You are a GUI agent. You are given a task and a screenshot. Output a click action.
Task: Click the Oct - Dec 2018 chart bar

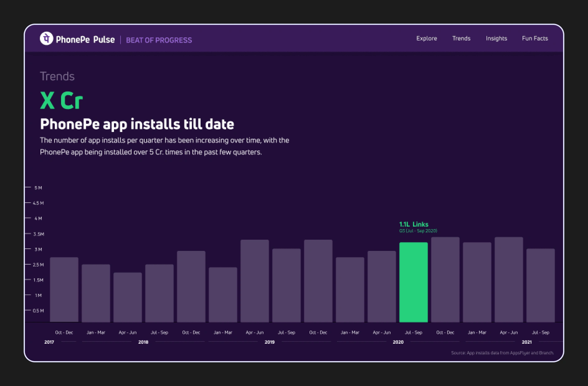point(191,286)
